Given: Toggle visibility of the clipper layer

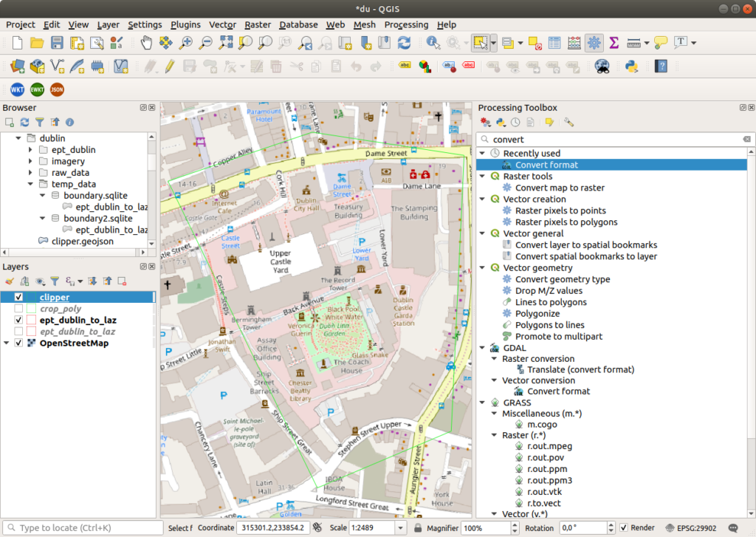Looking at the screenshot, I should pyautogui.click(x=18, y=297).
